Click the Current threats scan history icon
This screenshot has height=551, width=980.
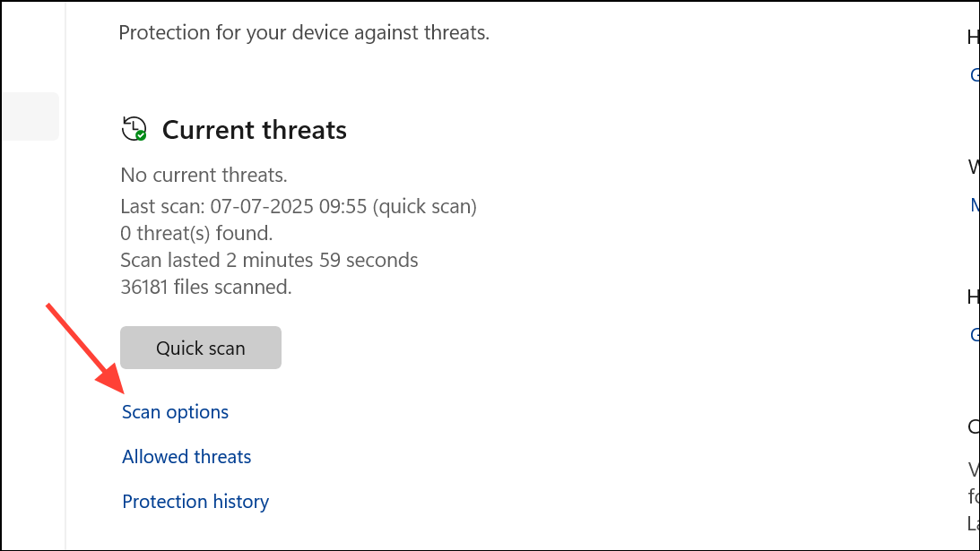134,129
